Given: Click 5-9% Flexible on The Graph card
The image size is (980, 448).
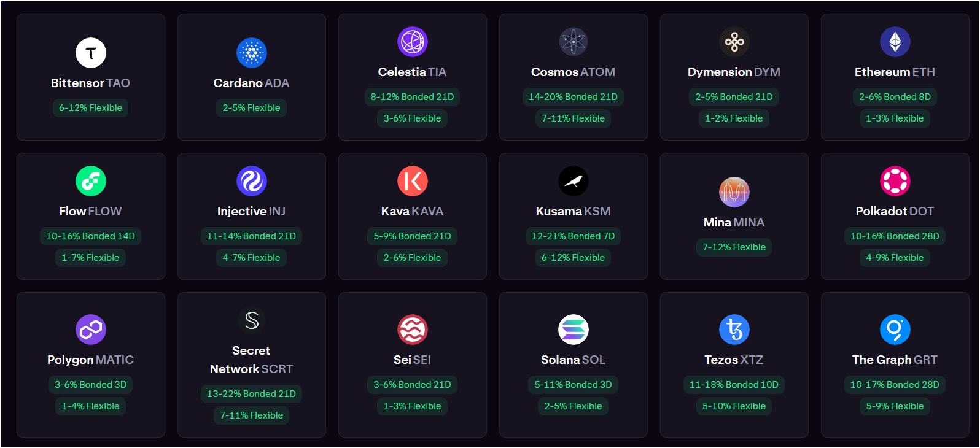Looking at the screenshot, I should click(895, 406).
